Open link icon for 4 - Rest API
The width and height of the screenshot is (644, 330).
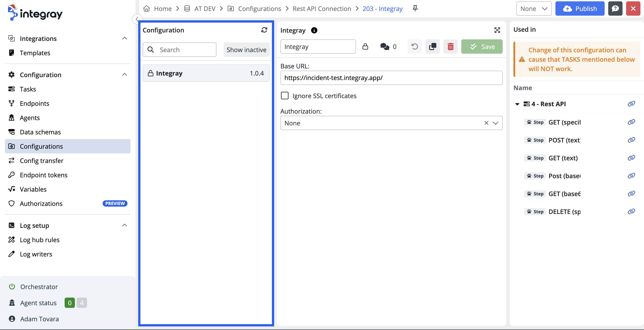click(x=631, y=104)
